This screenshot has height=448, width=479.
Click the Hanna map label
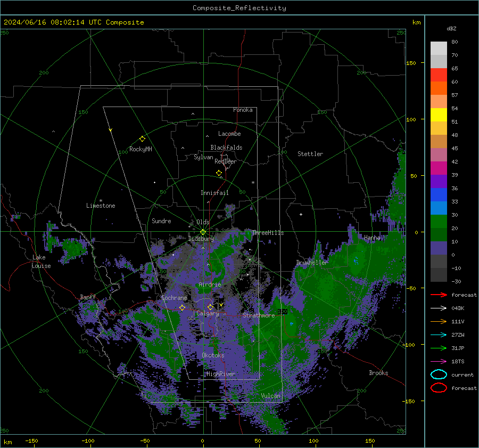coord(372,238)
